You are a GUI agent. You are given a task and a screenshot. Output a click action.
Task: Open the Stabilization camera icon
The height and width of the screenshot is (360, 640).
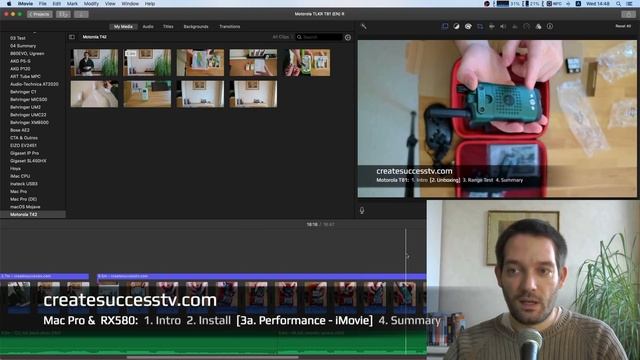coord(491,27)
